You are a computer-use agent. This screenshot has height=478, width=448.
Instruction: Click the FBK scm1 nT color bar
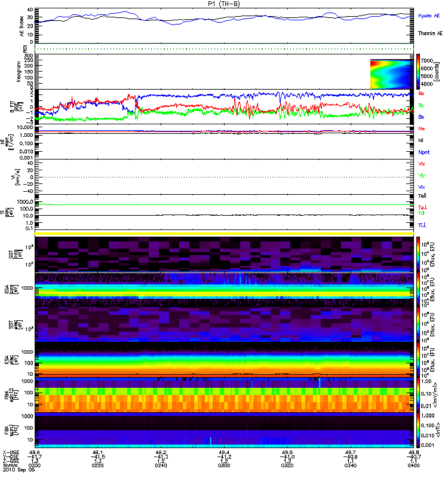[x=418, y=430]
